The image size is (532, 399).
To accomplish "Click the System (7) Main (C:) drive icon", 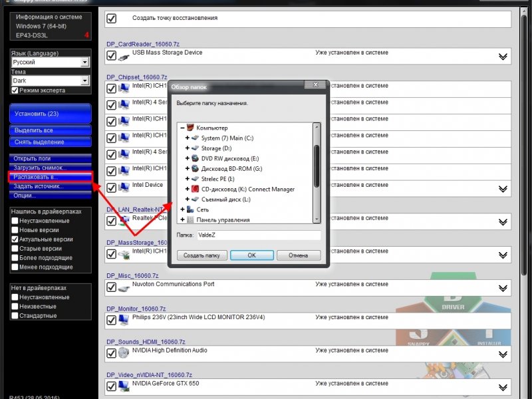I will pyautogui.click(x=195, y=138).
